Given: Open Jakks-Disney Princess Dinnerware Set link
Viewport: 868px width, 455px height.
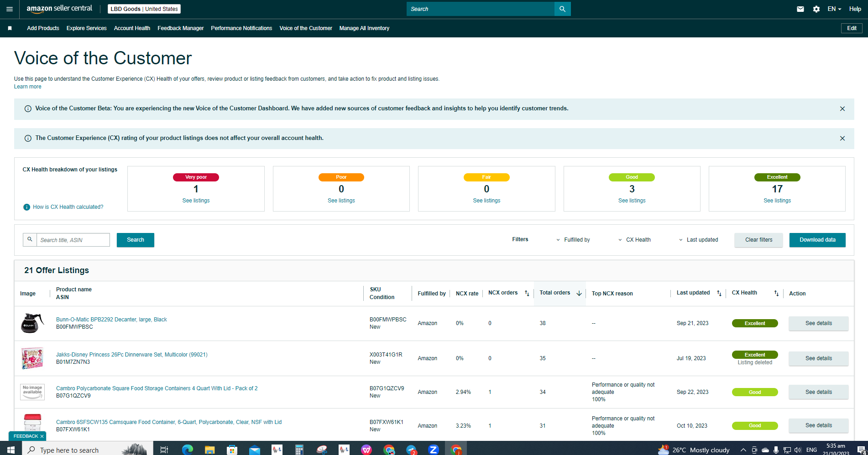Looking at the screenshot, I should tap(131, 355).
